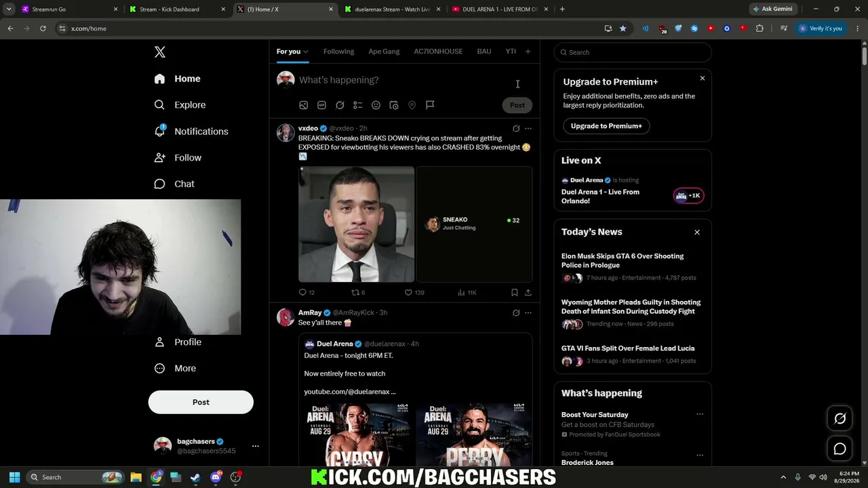Open more options for AmRay's post

tap(528, 312)
